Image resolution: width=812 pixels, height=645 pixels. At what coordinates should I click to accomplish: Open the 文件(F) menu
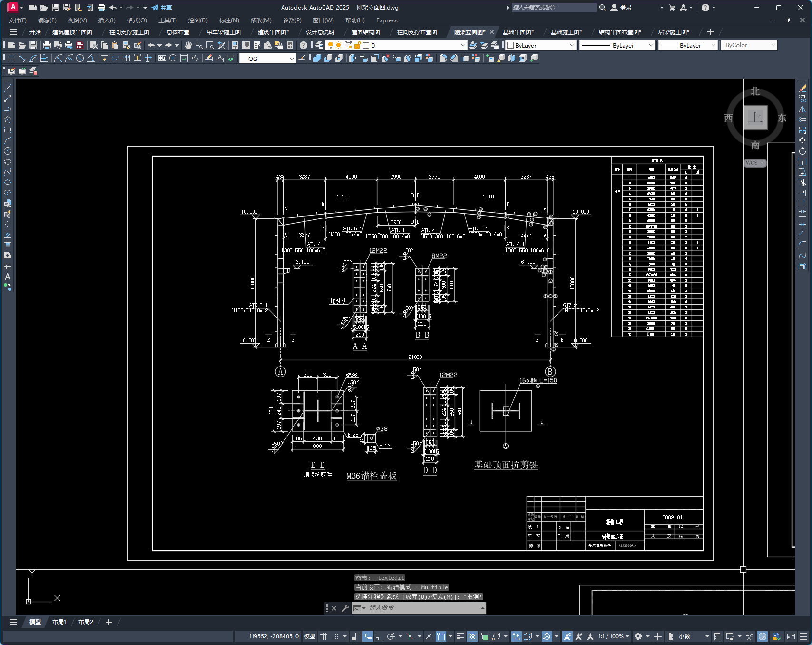tap(18, 20)
